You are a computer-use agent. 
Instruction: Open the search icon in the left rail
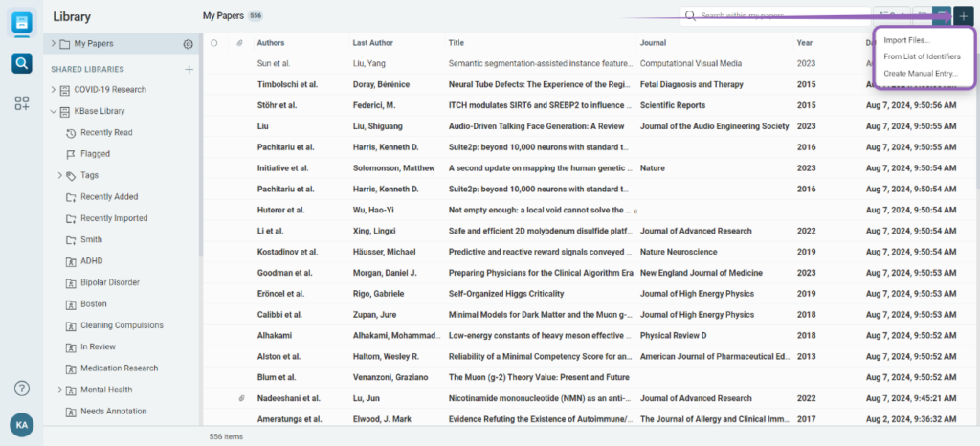click(x=21, y=63)
